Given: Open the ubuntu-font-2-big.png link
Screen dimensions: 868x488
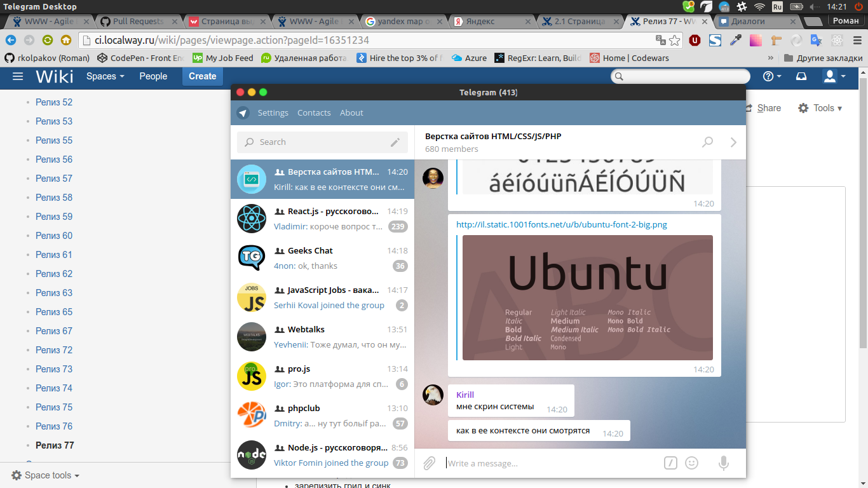Looking at the screenshot, I should pos(562,224).
